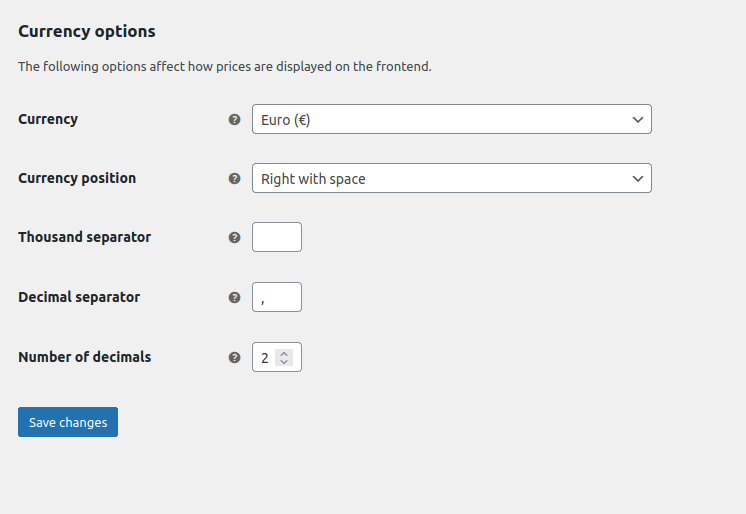Click the 'Currency position' label text

pos(77,178)
